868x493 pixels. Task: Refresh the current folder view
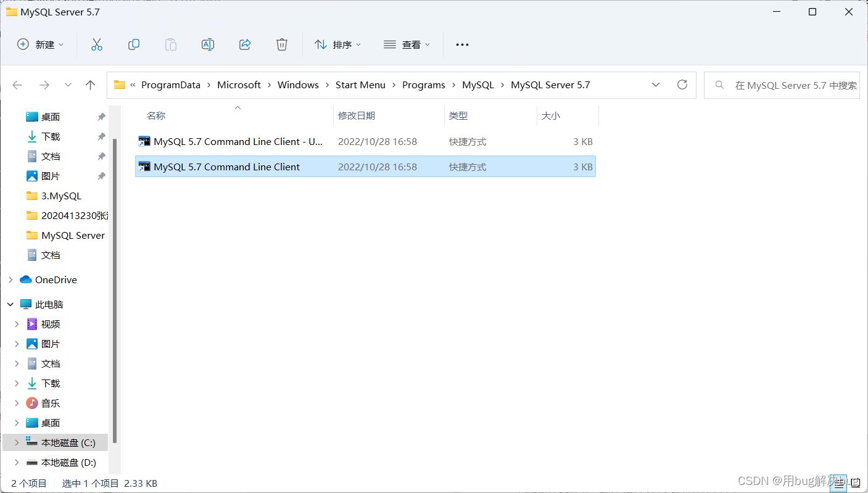(x=682, y=85)
